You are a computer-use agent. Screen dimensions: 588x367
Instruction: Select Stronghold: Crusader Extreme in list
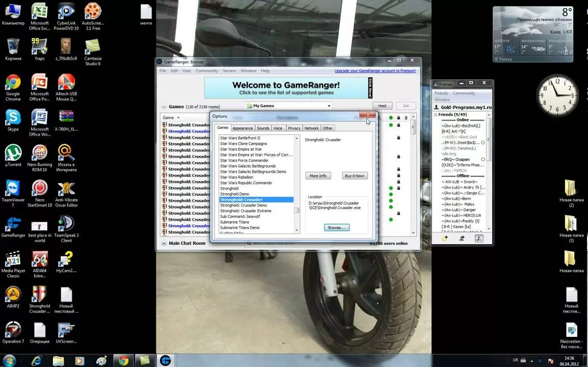click(246, 211)
